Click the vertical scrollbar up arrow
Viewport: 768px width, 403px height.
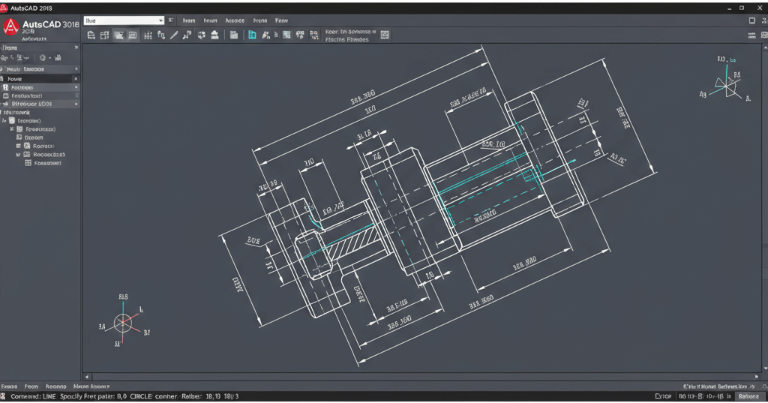(x=765, y=48)
